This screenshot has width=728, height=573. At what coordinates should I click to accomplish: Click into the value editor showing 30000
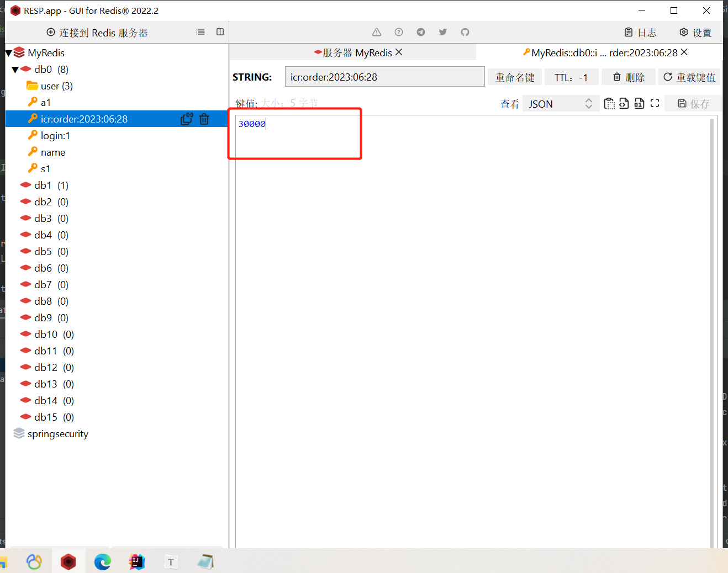coord(472,331)
